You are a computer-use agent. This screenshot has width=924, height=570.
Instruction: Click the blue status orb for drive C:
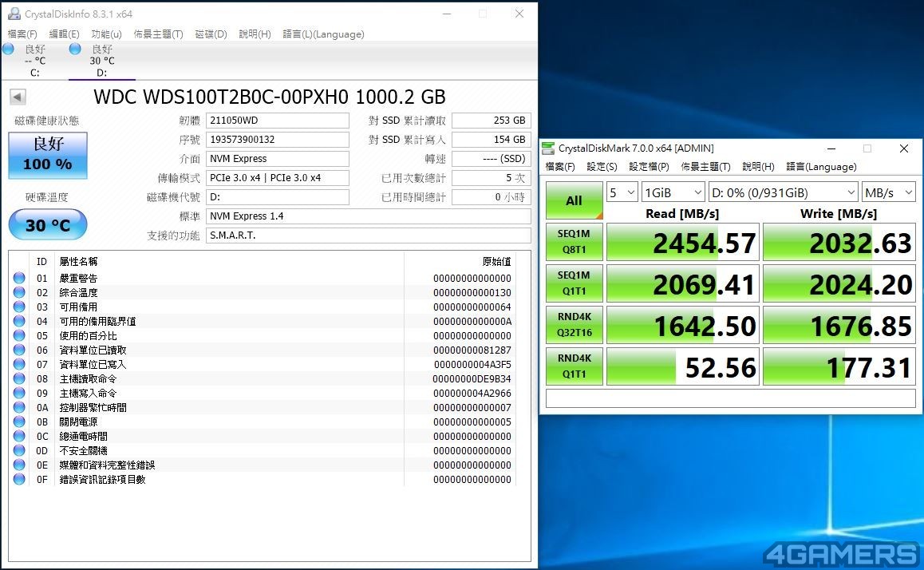(8, 49)
